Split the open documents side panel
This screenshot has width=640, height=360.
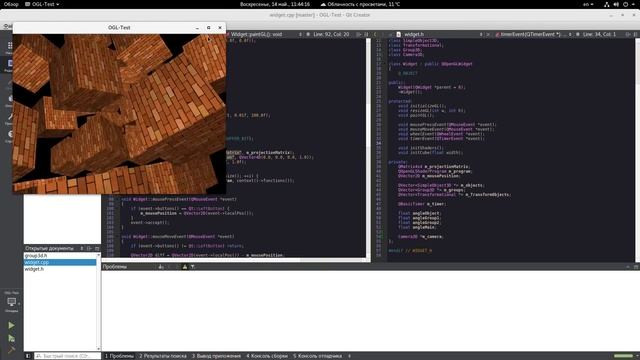click(89, 248)
